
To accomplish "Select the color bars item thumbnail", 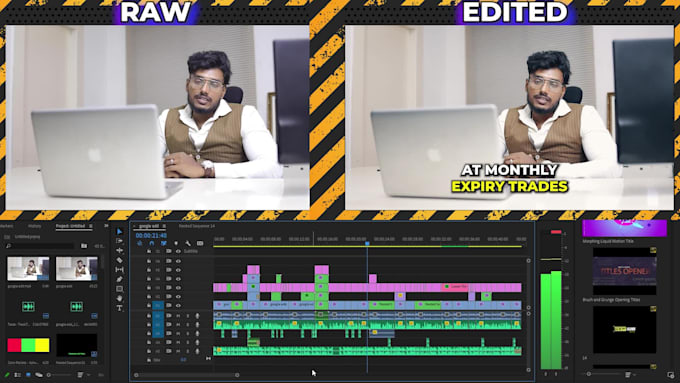I will tap(28, 345).
